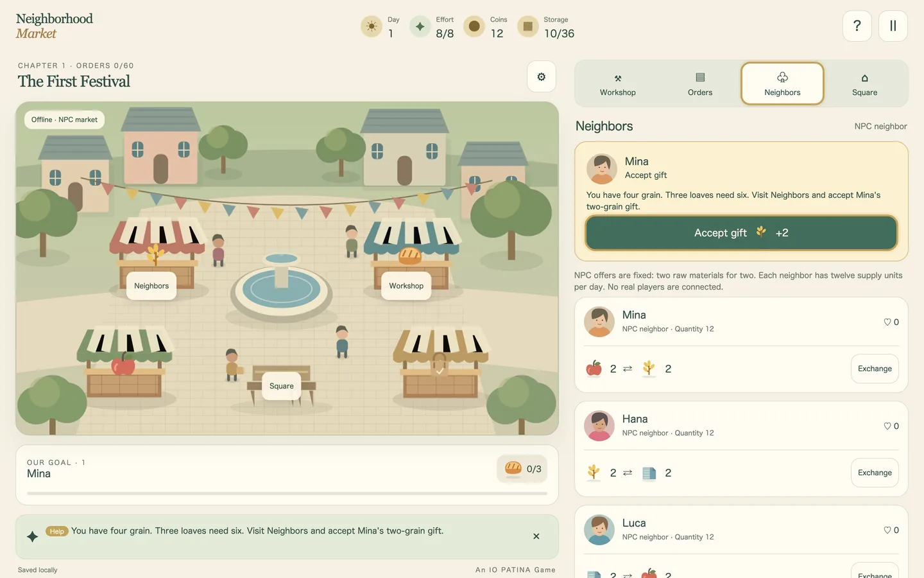Click the heart icon on Hana's row
Screen dimensions: 924x578
click(887, 426)
